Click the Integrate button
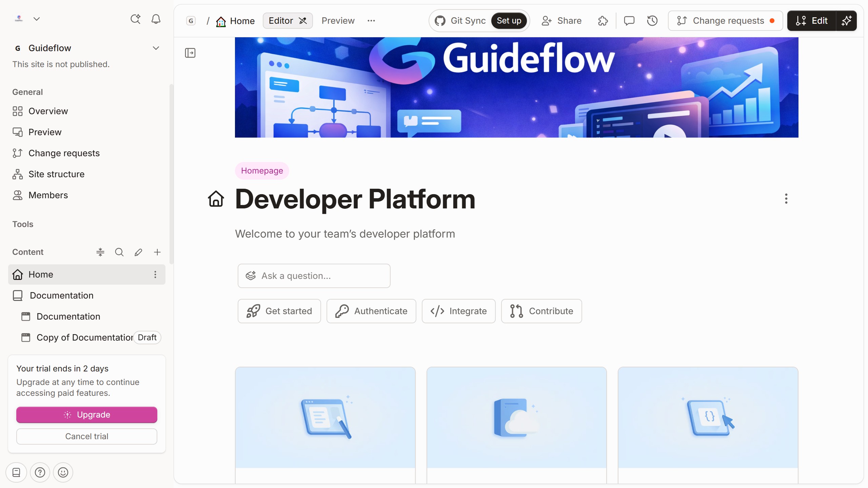This screenshot has height=488, width=868. pos(459,311)
